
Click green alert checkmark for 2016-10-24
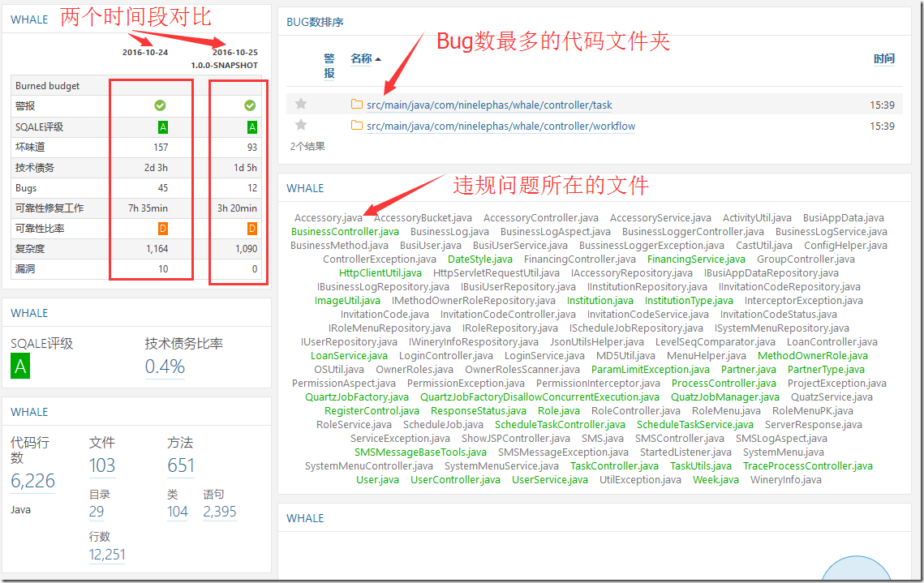(x=160, y=105)
